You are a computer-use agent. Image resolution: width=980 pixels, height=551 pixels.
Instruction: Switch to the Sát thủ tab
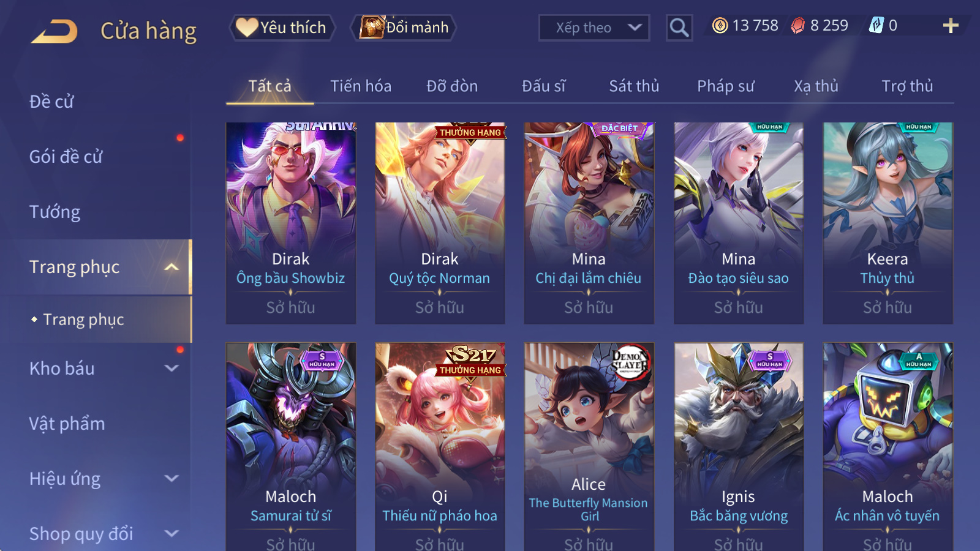(634, 86)
